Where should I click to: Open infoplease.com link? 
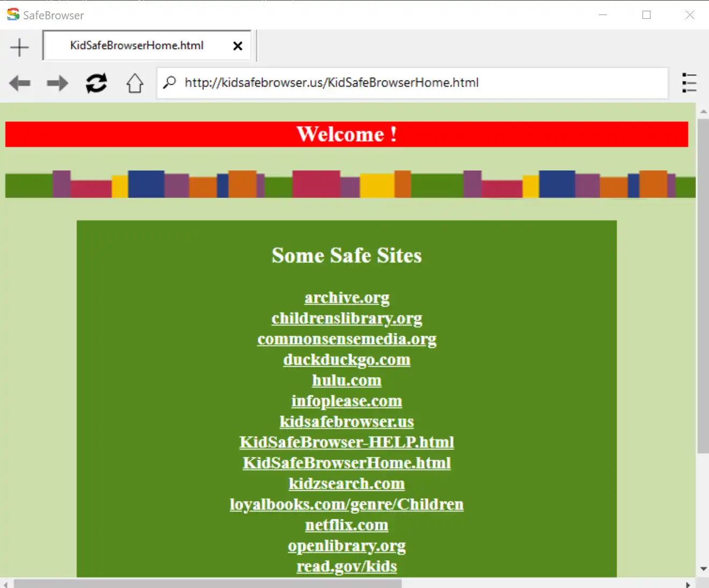coord(347,401)
